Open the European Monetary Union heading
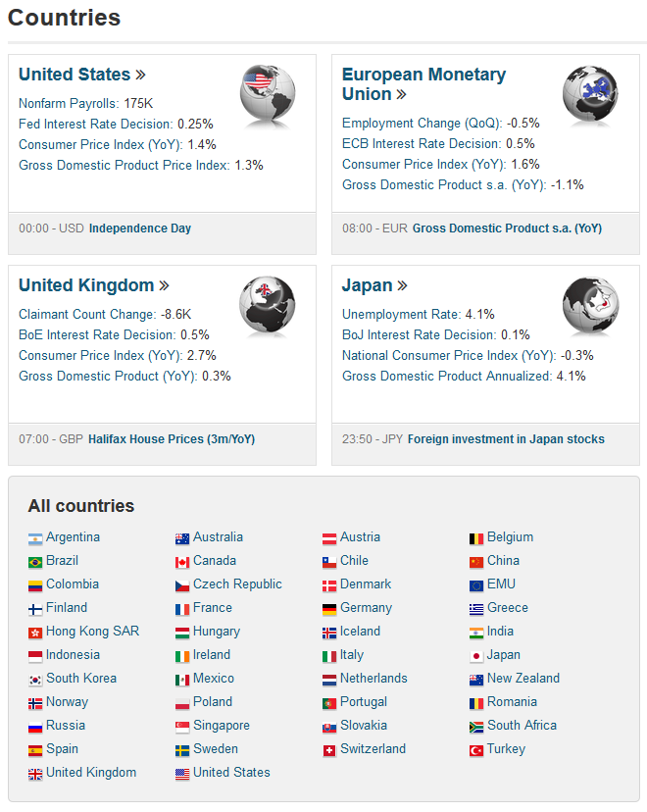The width and height of the screenshot is (647, 812). click(423, 84)
